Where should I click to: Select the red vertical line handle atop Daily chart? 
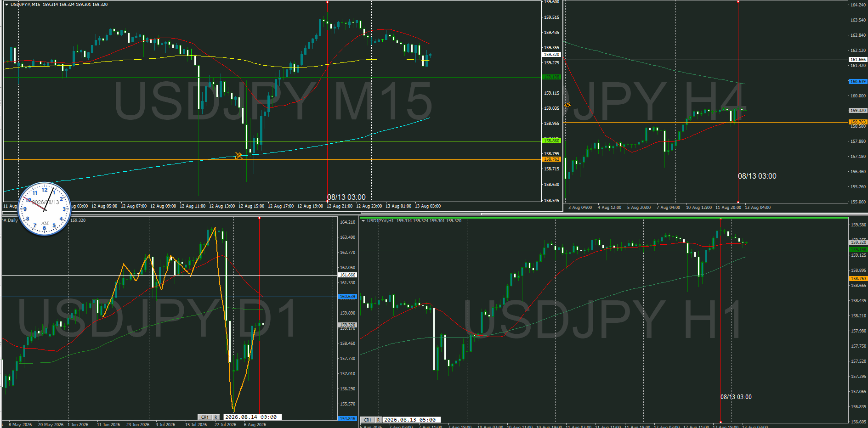point(260,218)
